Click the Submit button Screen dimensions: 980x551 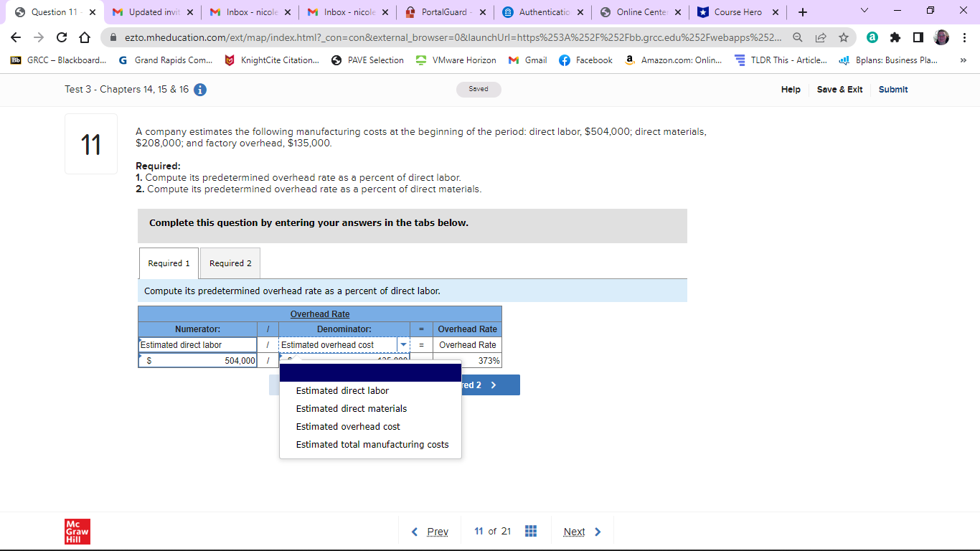892,90
